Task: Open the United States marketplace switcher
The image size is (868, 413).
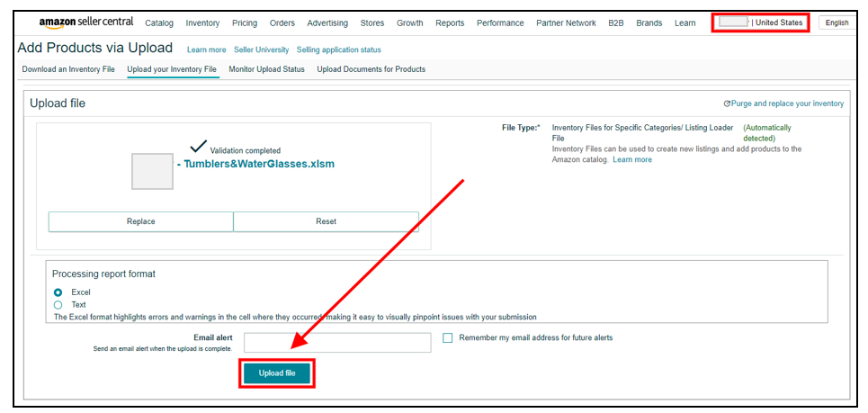Action: pos(761,22)
